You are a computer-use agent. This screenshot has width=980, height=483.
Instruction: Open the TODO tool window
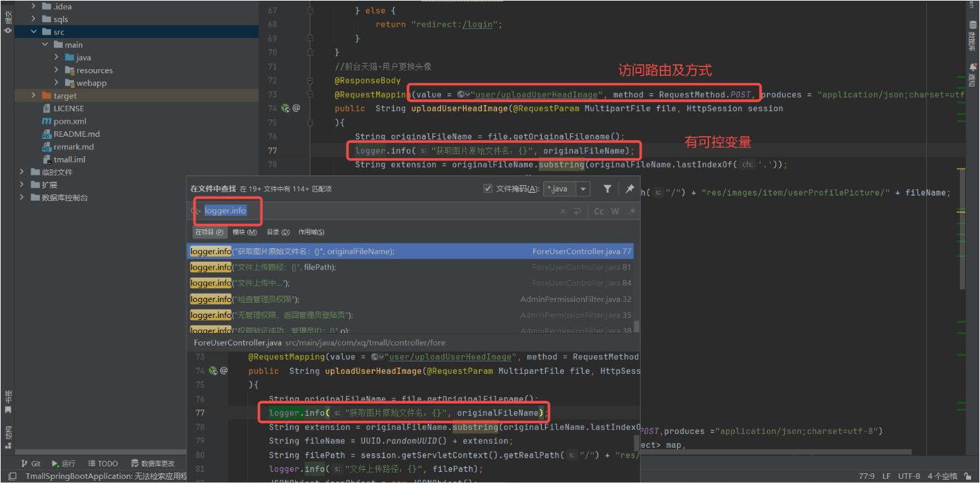pyautogui.click(x=103, y=464)
